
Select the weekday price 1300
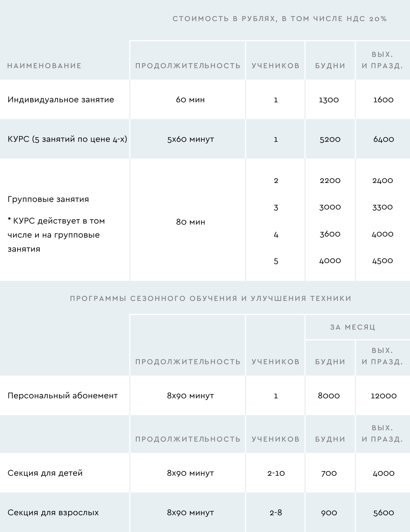[x=329, y=100]
